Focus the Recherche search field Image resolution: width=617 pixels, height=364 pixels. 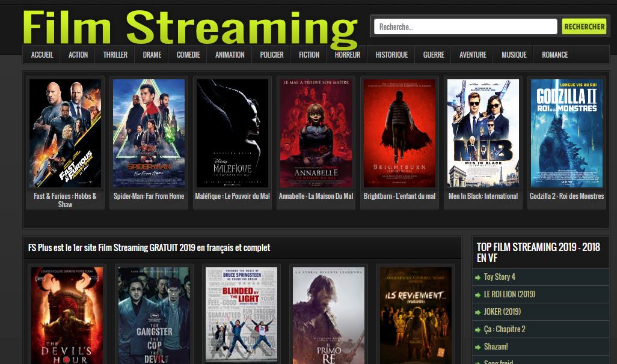click(x=465, y=27)
